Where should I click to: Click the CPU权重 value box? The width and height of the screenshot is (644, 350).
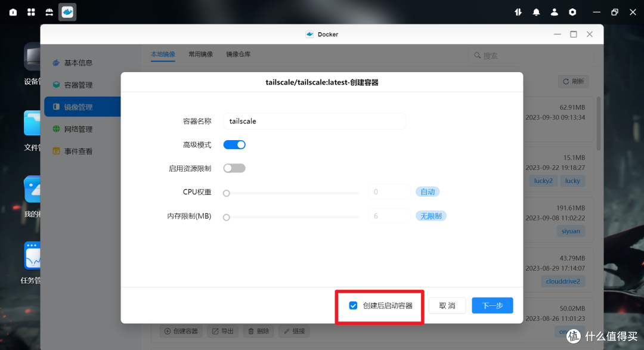pyautogui.click(x=389, y=192)
